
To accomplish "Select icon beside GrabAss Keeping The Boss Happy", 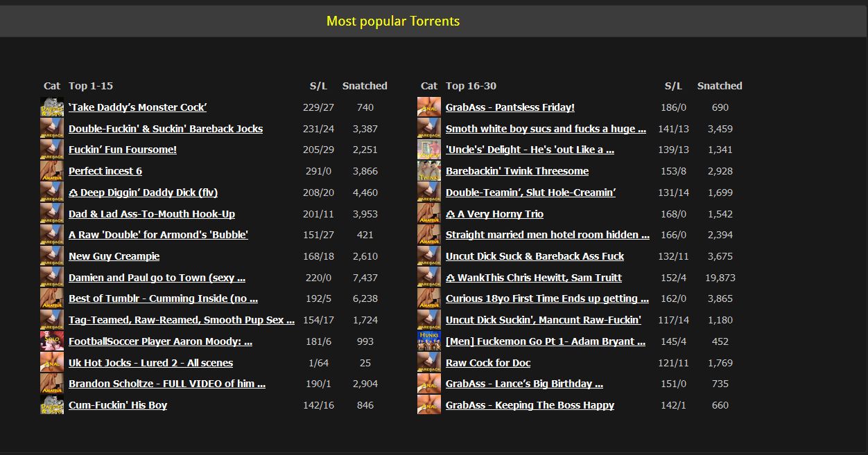I will [x=428, y=405].
